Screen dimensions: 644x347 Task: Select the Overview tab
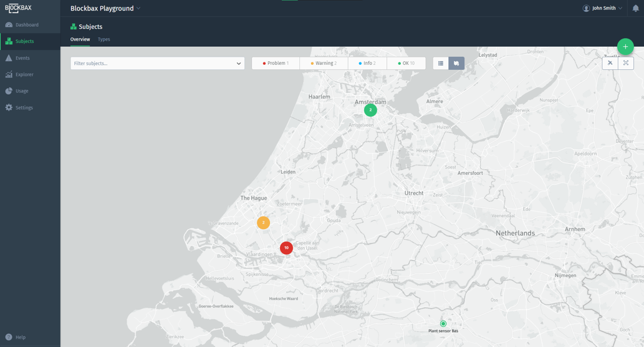pos(80,39)
